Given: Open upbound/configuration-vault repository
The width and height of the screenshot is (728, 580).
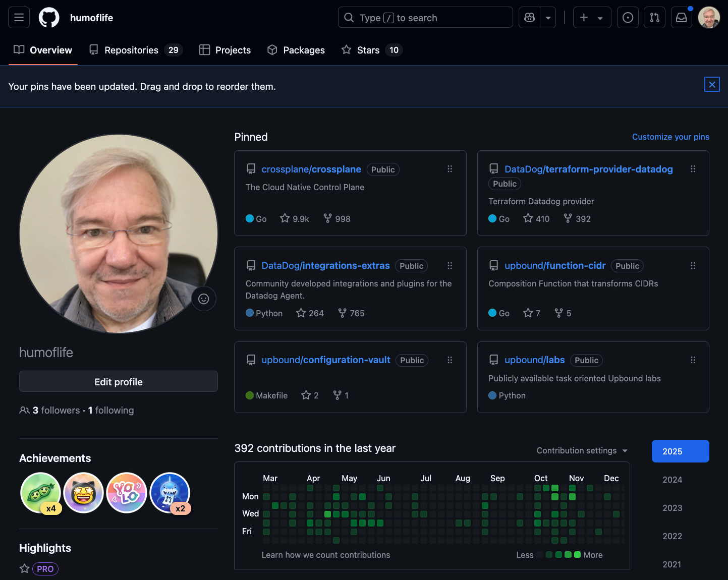Looking at the screenshot, I should 326,360.
